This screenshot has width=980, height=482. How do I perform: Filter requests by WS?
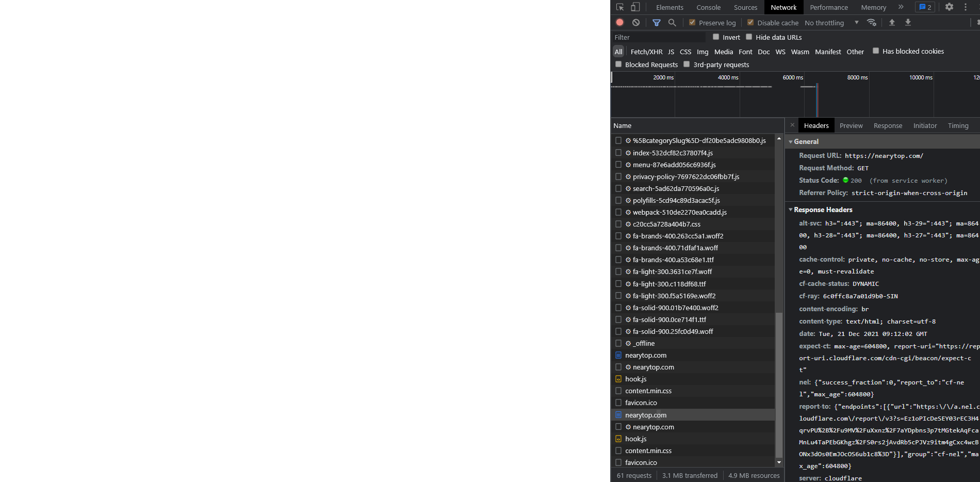point(780,52)
